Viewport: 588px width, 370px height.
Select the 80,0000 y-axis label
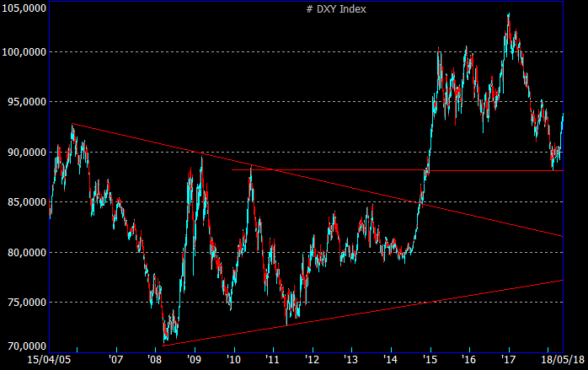pos(27,252)
